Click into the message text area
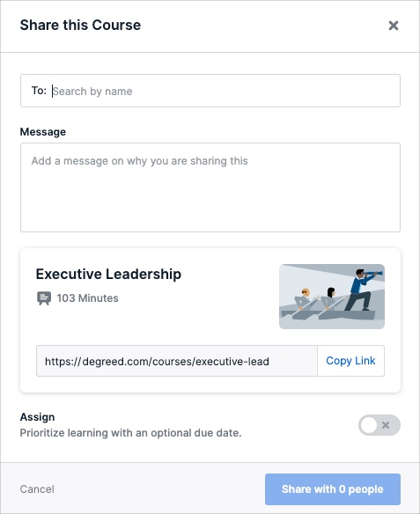The width and height of the screenshot is (420, 514). coord(210,187)
